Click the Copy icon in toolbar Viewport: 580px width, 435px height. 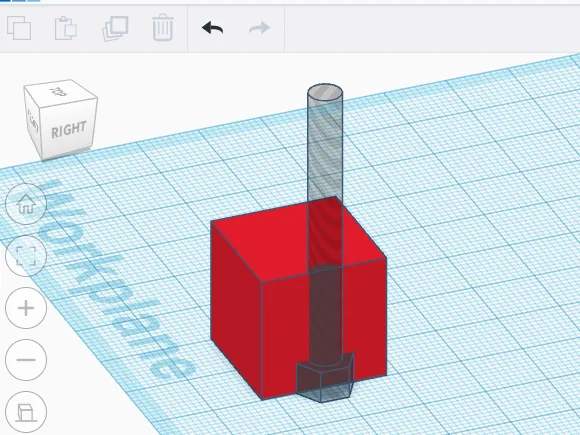tap(19, 28)
